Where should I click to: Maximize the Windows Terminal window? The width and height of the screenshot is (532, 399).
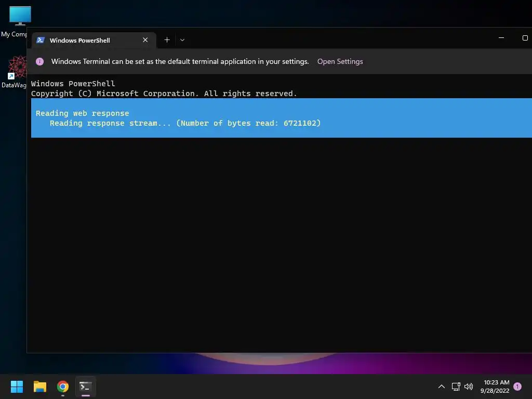click(525, 37)
